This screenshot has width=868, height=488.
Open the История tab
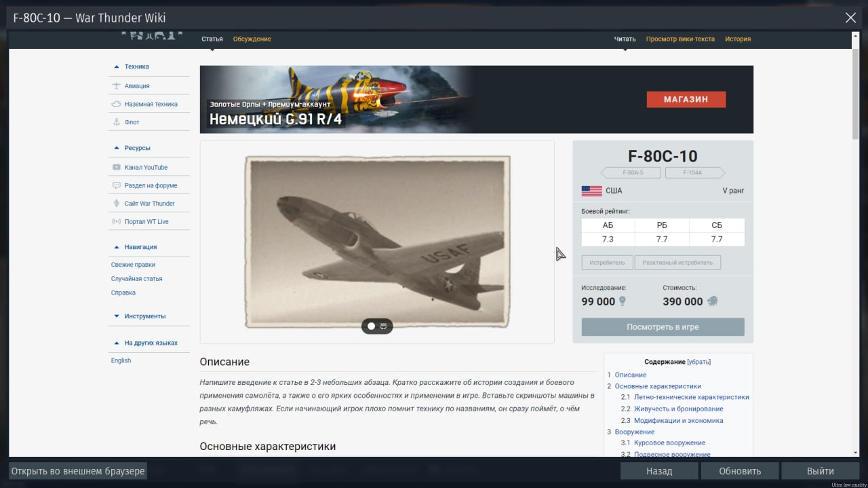(x=738, y=39)
